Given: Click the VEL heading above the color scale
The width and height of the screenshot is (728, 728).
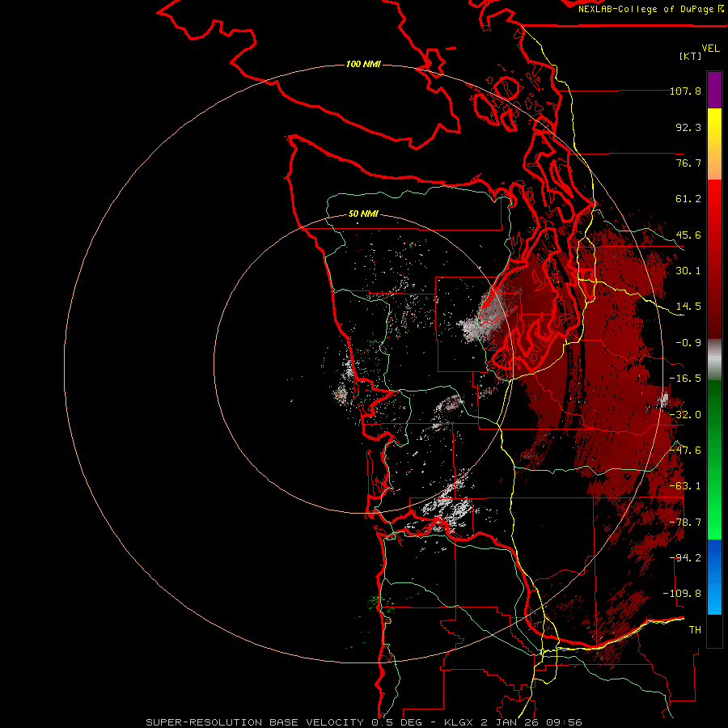Looking at the screenshot, I should click(710, 49).
